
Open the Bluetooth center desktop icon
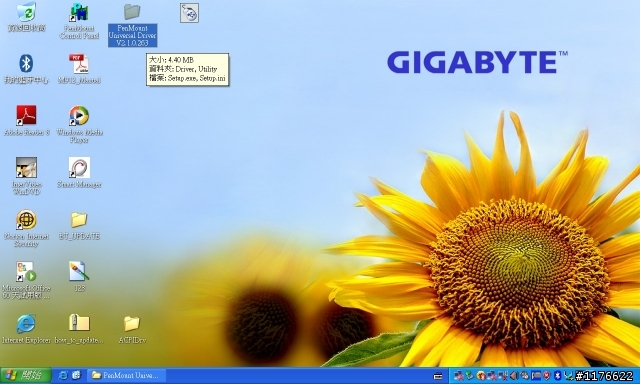click(26, 69)
